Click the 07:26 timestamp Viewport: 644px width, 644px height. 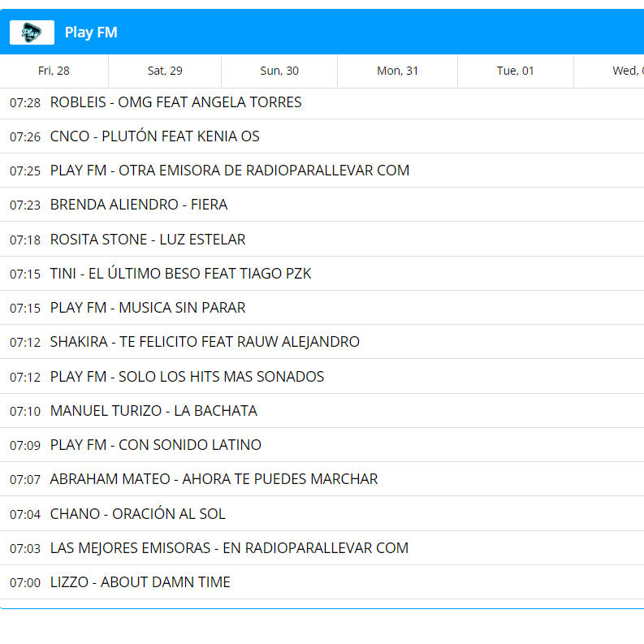(25, 136)
